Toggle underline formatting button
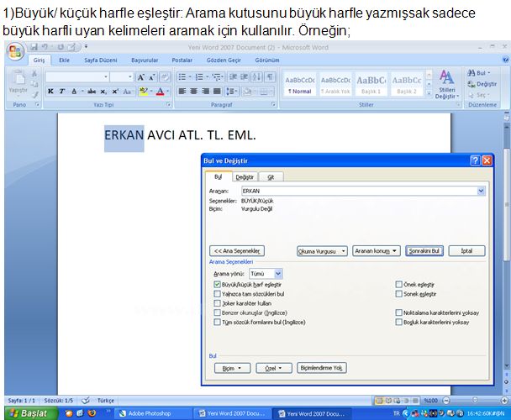 pyautogui.click(x=74, y=92)
